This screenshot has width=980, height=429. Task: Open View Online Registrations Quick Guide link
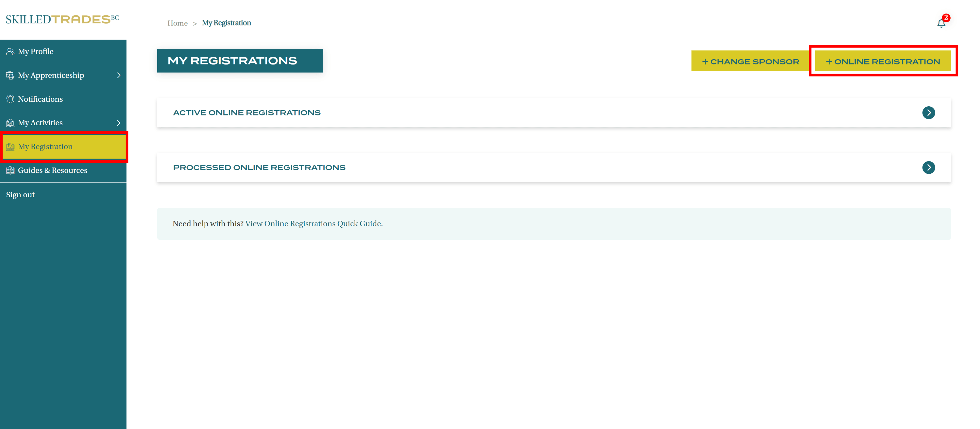click(313, 224)
